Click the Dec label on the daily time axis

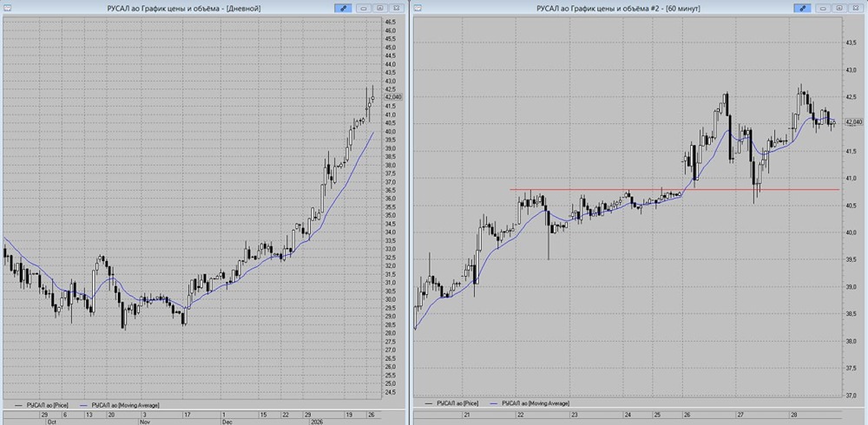pos(227,421)
